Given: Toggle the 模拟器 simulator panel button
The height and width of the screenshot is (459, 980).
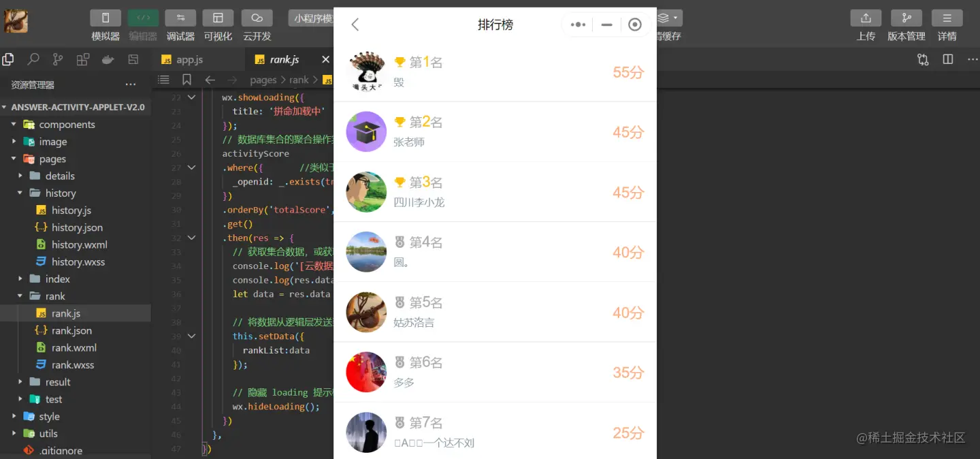Looking at the screenshot, I should pos(105,18).
